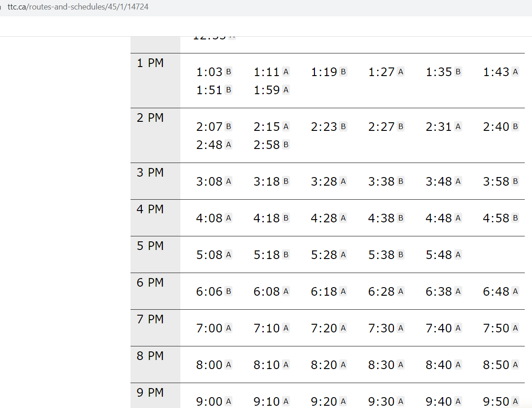The width and height of the screenshot is (532, 408).
Task: Click the B badge beside 6:06
Action: pos(228,291)
